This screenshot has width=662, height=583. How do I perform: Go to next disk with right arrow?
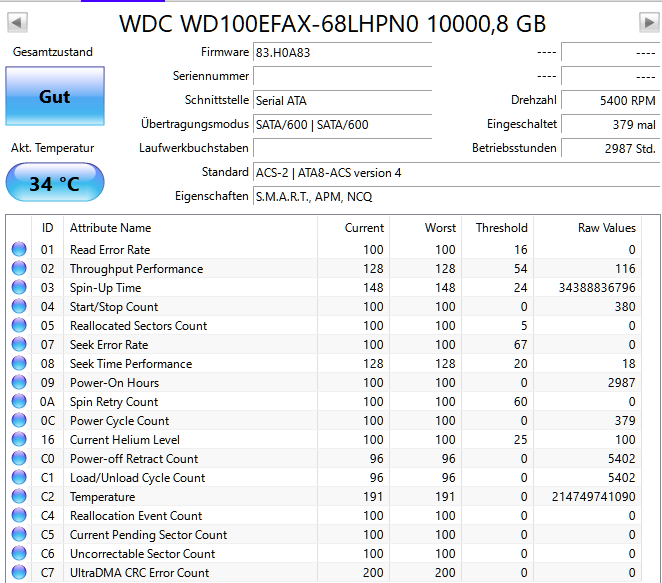(x=649, y=22)
